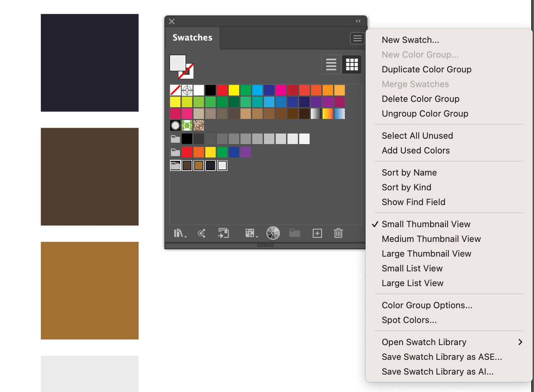Select the highlighted custom color group folder
Image resolution: width=534 pixels, height=392 pixels.
175,166
